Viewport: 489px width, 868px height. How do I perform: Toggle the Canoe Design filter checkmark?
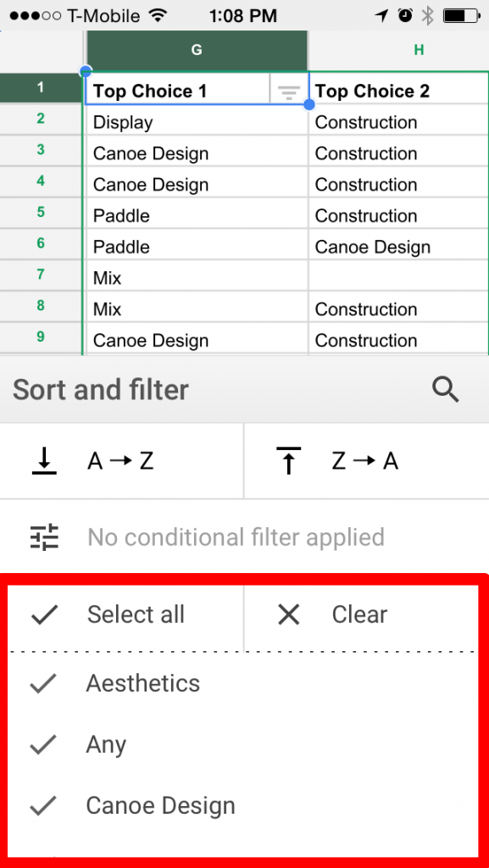point(43,805)
